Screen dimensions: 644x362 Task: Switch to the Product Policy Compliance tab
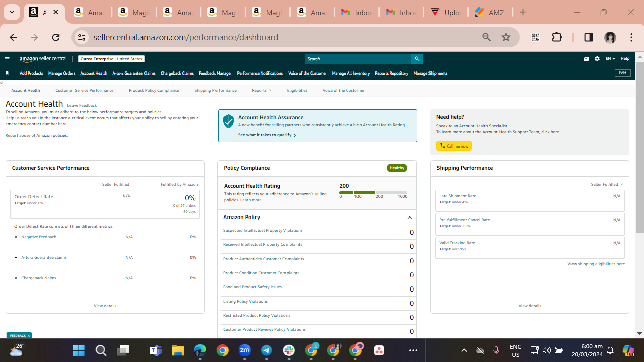(x=154, y=90)
